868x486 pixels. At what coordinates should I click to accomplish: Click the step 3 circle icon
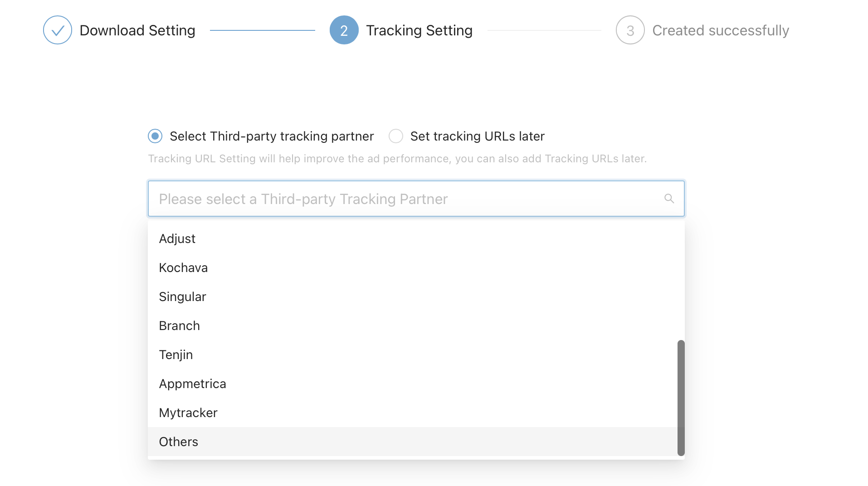pos(630,30)
